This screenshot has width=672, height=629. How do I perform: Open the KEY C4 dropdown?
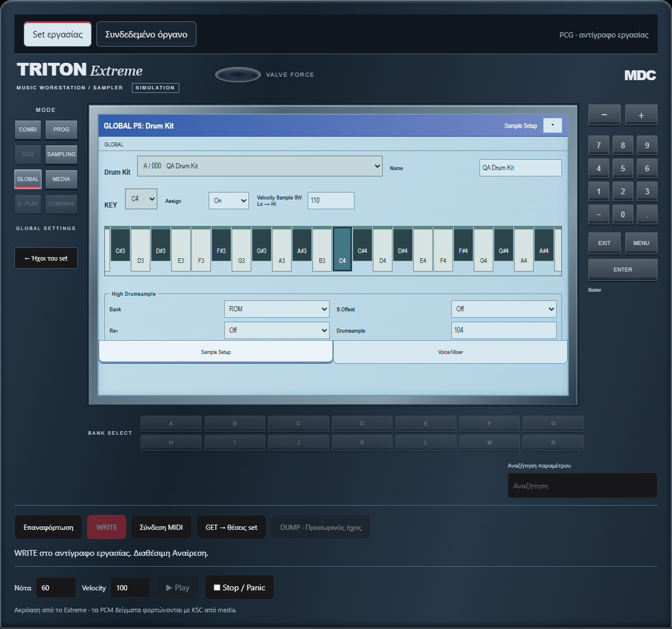[x=141, y=199]
